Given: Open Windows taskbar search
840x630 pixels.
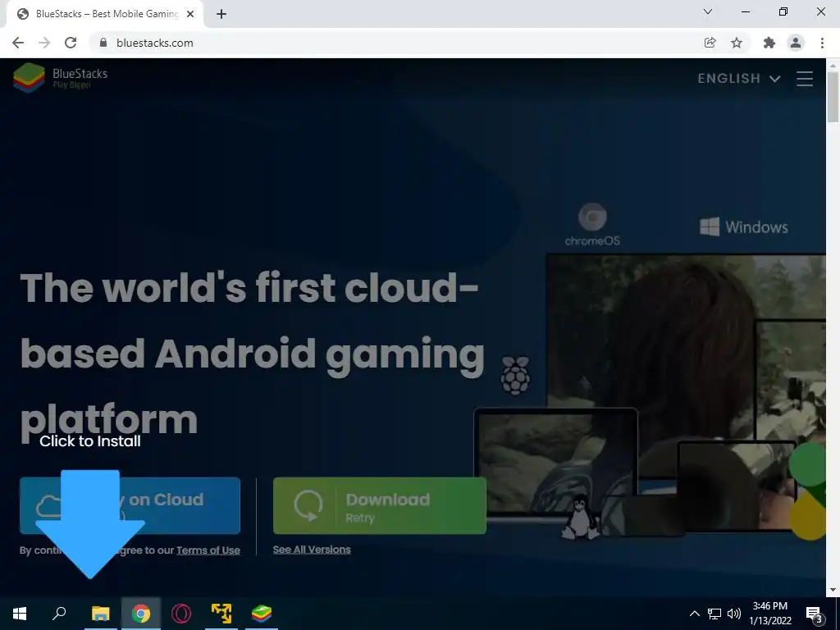Looking at the screenshot, I should [59, 614].
